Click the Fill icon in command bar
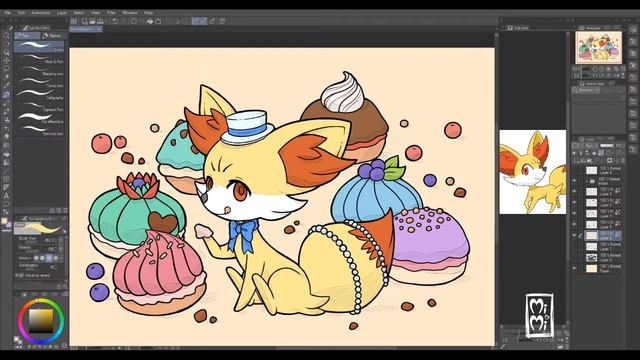This screenshot has width=640, height=360. (x=150, y=21)
